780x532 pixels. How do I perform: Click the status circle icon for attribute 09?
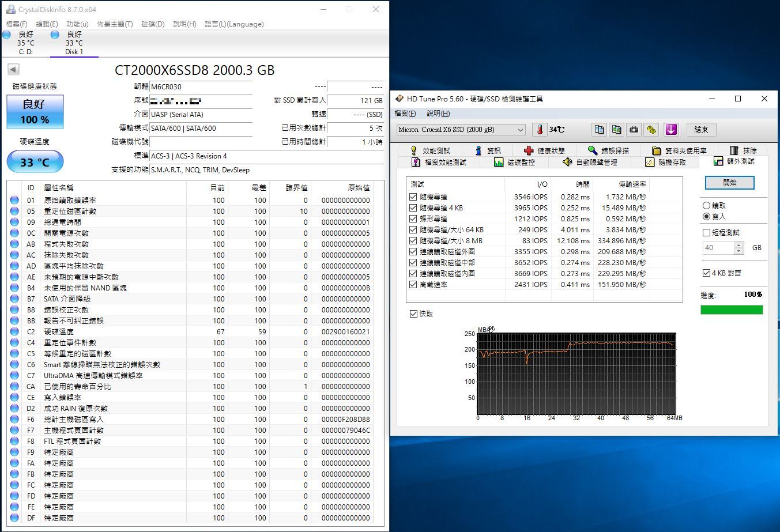tap(14, 222)
